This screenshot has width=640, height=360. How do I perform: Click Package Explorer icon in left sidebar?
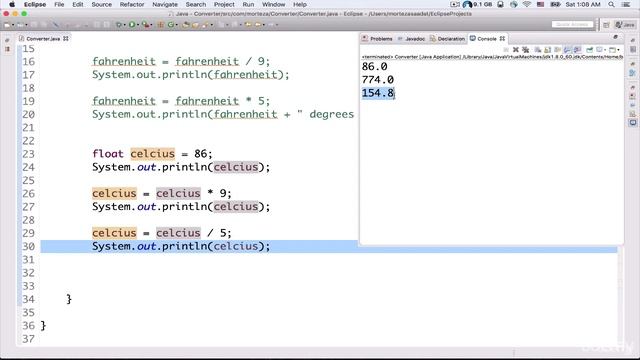click(7, 49)
